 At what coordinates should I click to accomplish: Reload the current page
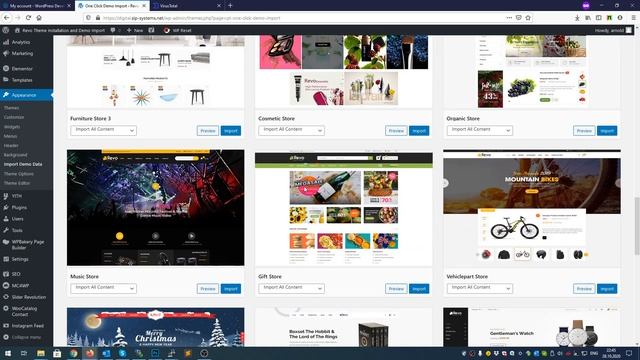[28, 18]
